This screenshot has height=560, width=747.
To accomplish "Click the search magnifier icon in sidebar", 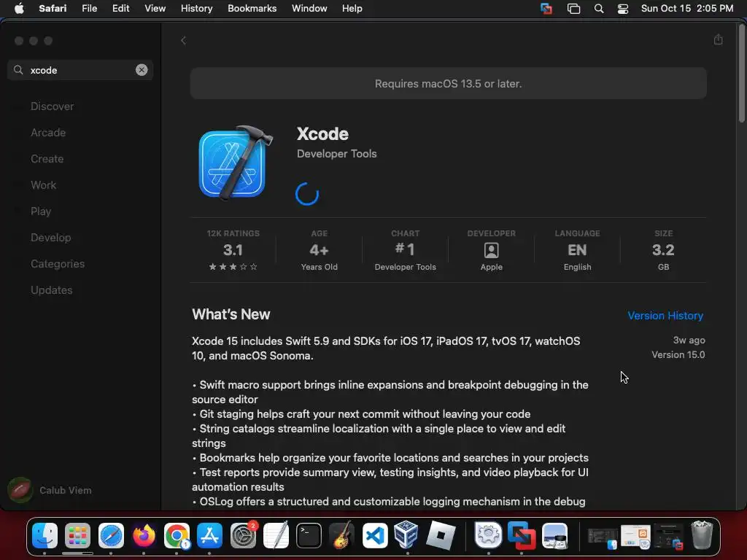I will point(18,70).
